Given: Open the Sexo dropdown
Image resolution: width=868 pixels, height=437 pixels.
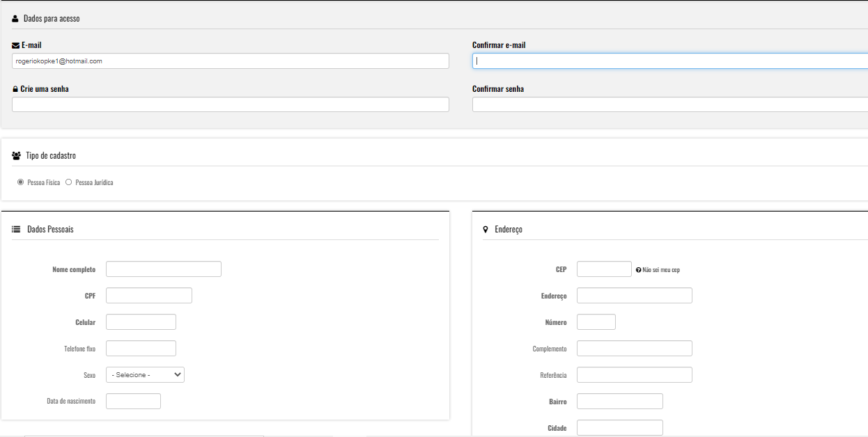Looking at the screenshot, I should [x=145, y=375].
